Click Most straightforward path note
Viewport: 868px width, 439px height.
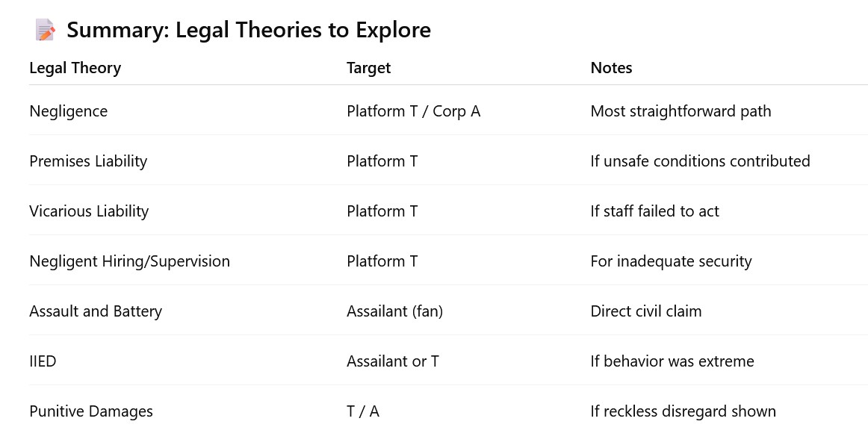pyautogui.click(x=681, y=111)
